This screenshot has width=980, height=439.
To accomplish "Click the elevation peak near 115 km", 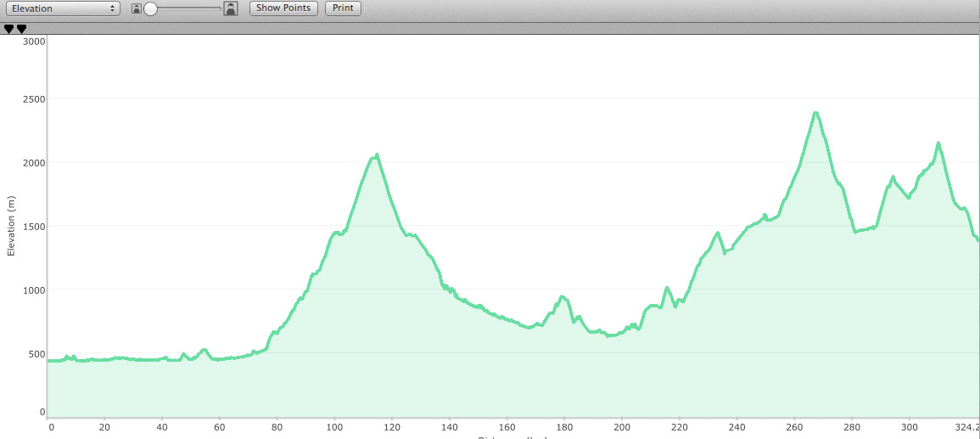I will [x=377, y=155].
